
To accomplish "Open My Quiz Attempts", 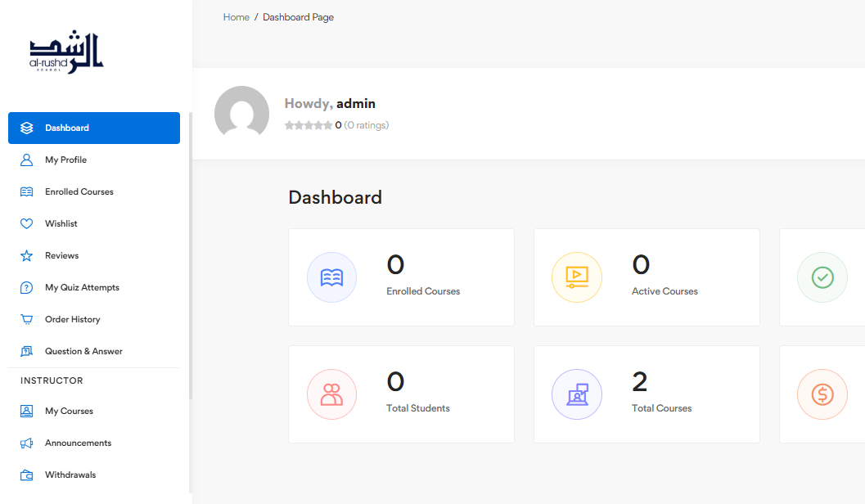I will pos(94,288).
